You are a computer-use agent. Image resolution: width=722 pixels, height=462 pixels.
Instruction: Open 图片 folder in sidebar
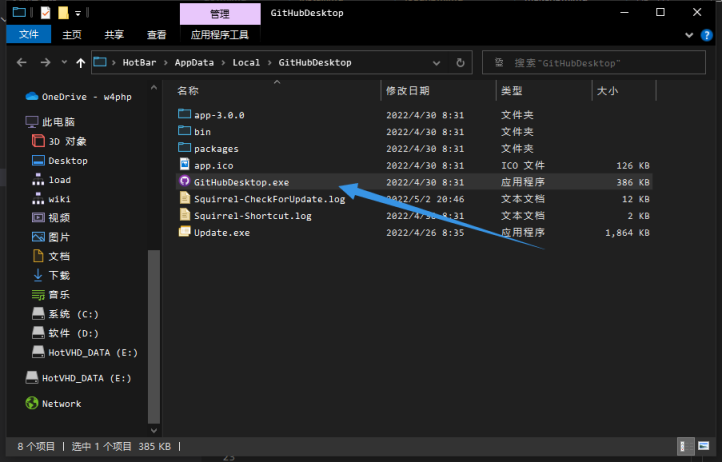click(51, 237)
